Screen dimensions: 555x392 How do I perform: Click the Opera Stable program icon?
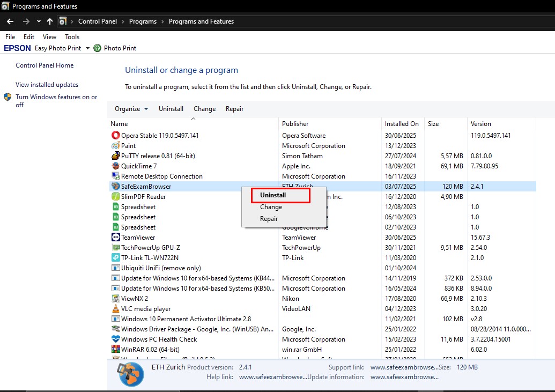[x=115, y=135]
